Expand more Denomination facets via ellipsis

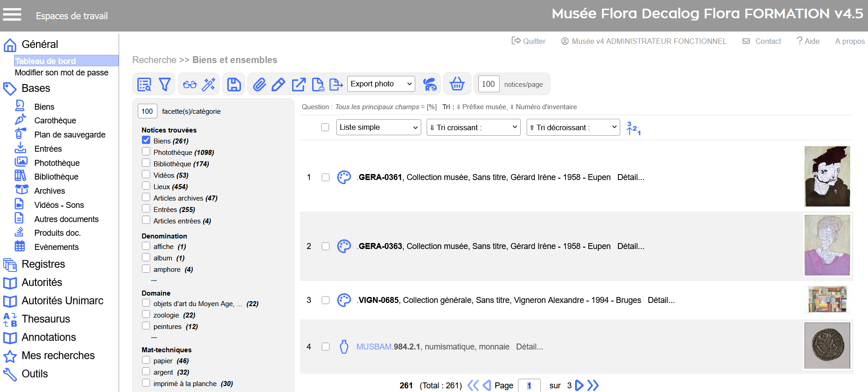pos(154,280)
